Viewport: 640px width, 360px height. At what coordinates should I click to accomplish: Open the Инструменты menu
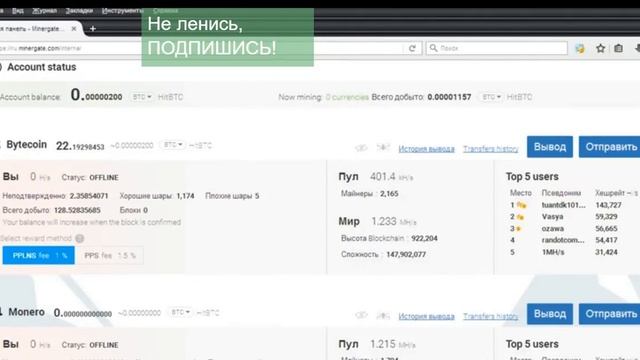[122, 11]
